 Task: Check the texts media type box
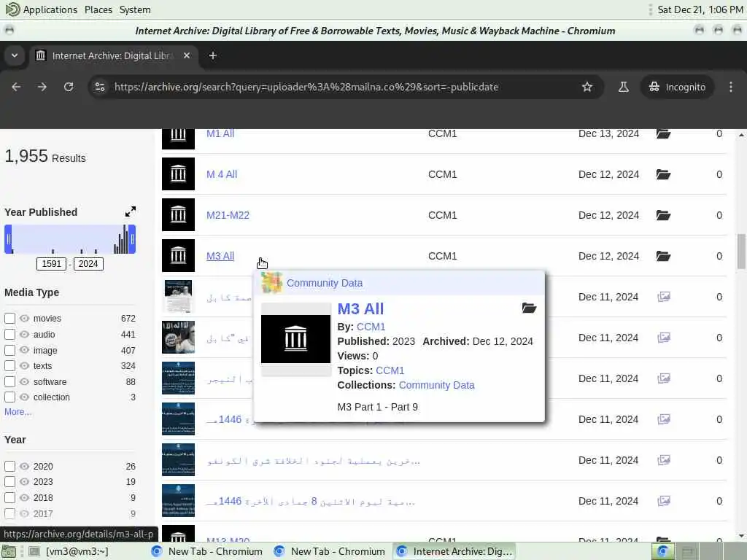9,366
